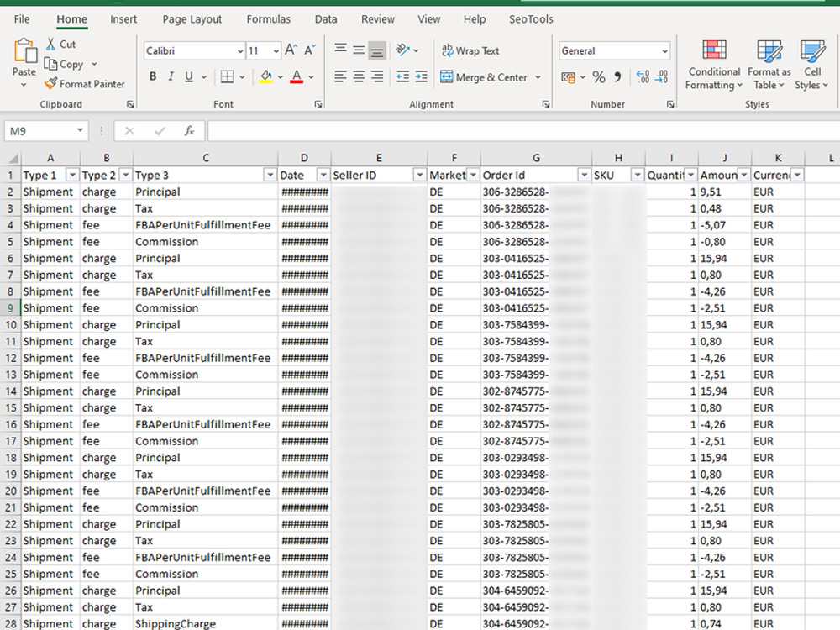Viewport: 840px width, 630px height.
Task: Open the File menu tab
Action: [x=22, y=19]
